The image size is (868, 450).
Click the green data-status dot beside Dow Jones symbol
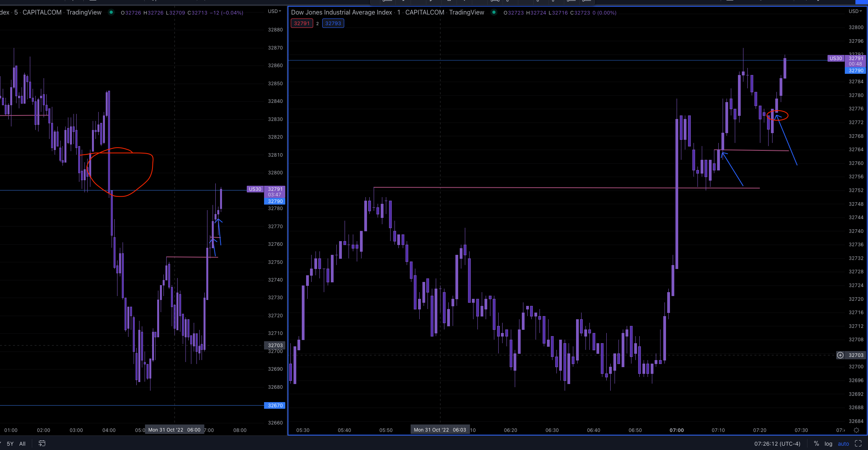pyautogui.click(x=494, y=13)
